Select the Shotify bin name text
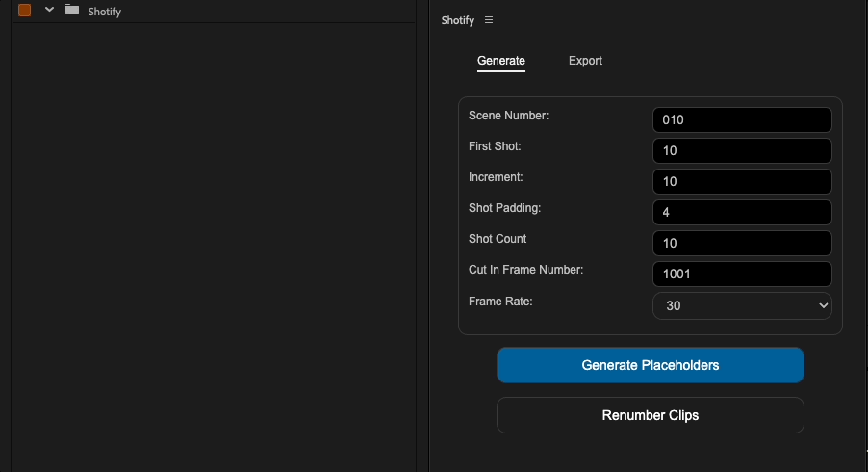The image size is (868, 472). point(105,12)
